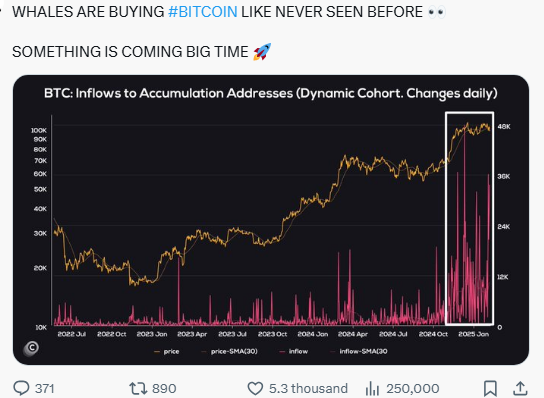This screenshot has width=544, height=398.
Task: Open the view analytics bar icon
Action: [x=372, y=388]
